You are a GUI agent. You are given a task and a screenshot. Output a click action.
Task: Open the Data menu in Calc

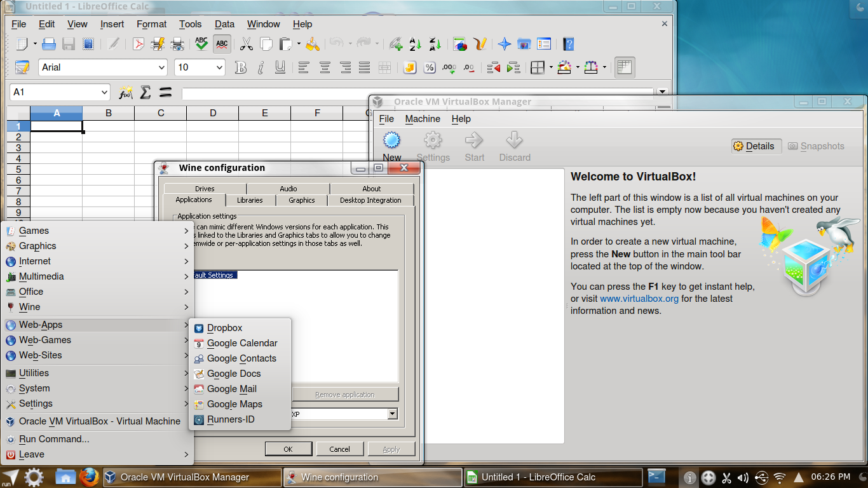(x=224, y=24)
